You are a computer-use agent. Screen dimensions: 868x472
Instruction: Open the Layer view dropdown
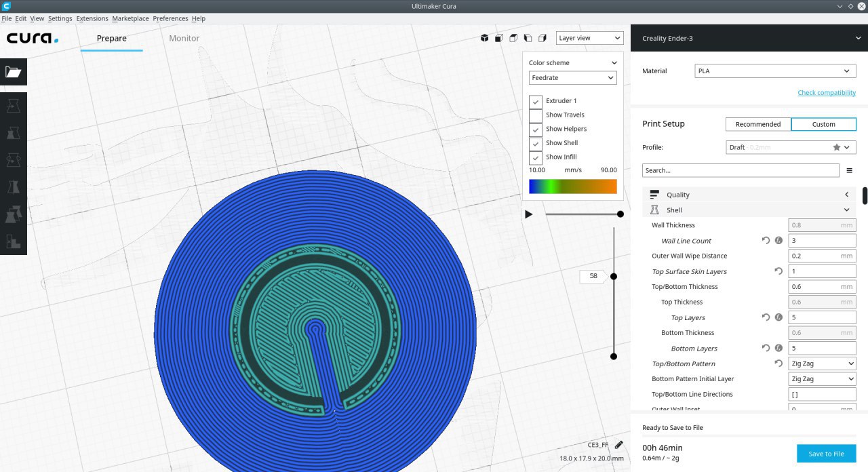tap(589, 38)
